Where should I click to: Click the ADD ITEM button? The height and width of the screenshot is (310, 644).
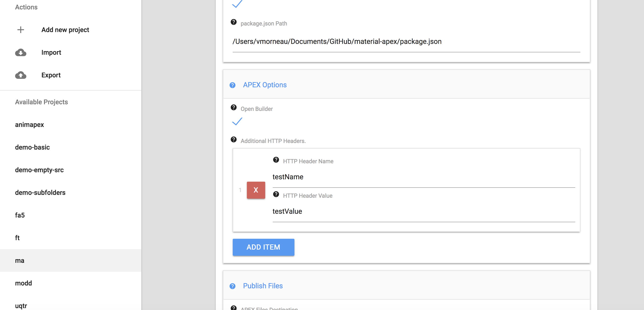click(x=263, y=247)
